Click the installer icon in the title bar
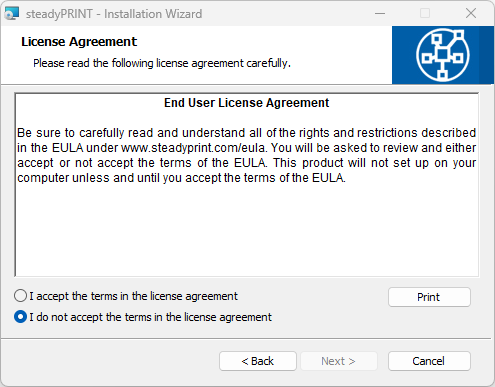Screen dimensions: 495x387 tap(12, 14)
